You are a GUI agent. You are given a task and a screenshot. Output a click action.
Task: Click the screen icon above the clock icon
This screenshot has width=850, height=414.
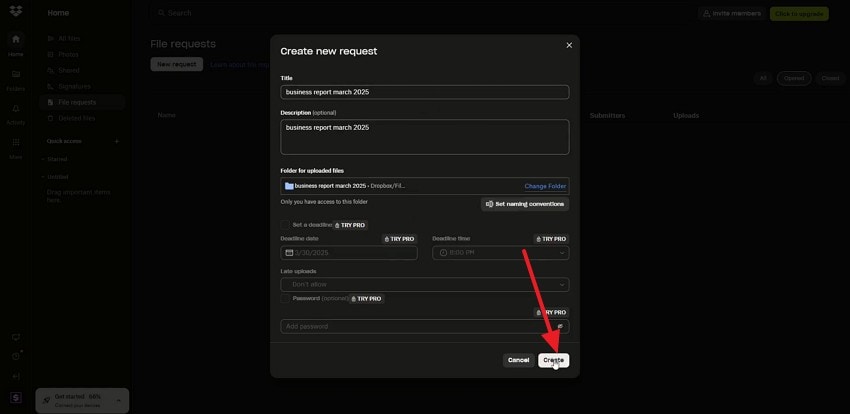16,338
